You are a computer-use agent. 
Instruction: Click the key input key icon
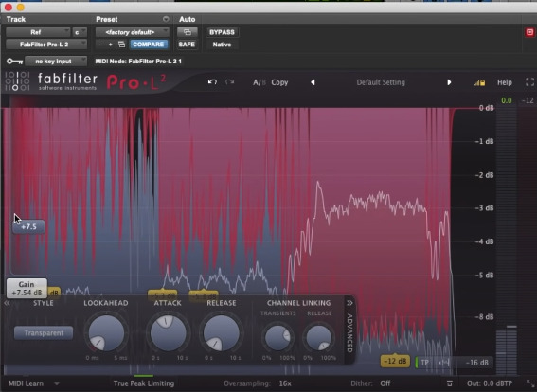pyautogui.click(x=14, y=62)
